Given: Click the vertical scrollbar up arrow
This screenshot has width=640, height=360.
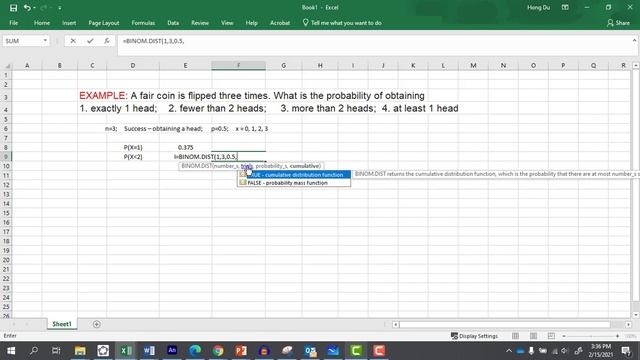Looking at the screenshot, I should (x=636, y=65).
